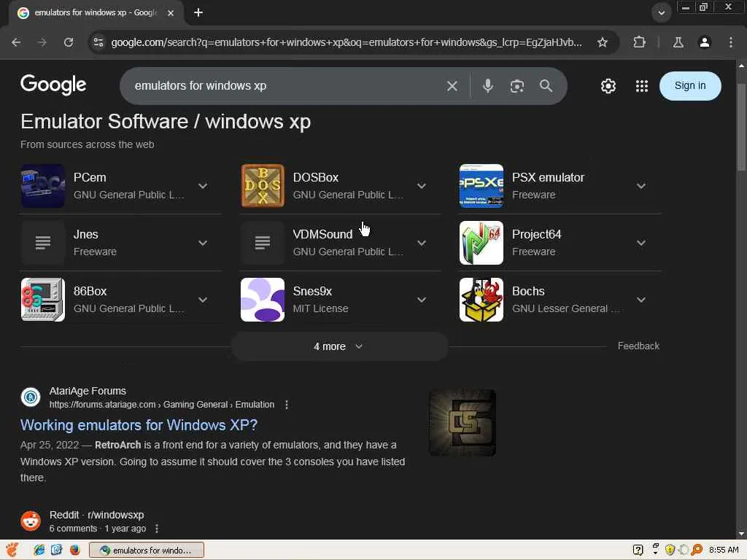747x560 pixels.
Task: Click the Sign in button
Action: tap(690, 86)
